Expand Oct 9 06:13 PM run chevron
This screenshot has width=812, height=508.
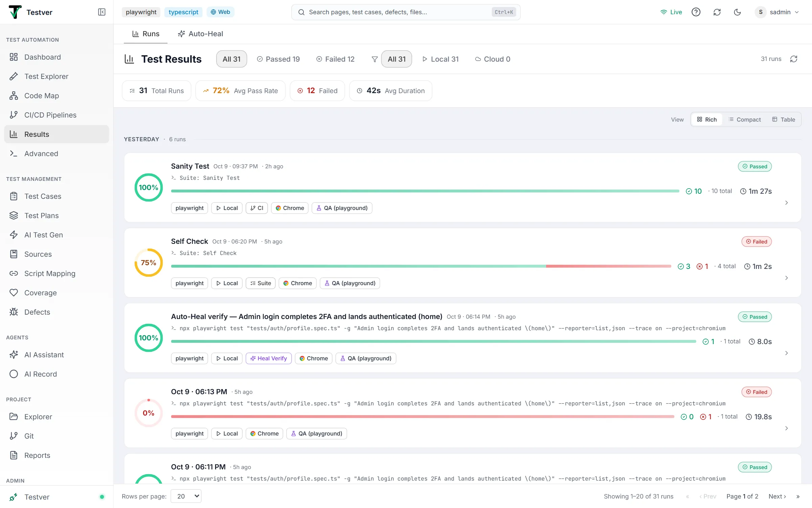(787, 428)
